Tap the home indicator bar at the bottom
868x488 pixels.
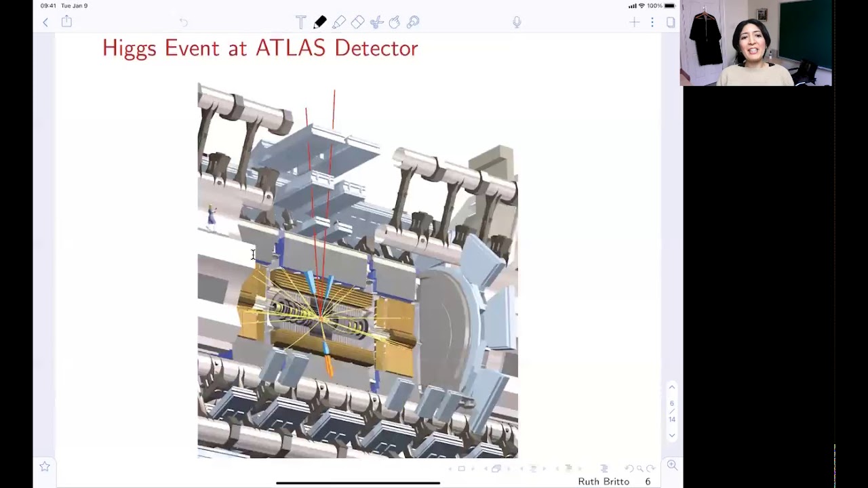pyautogui.click(x=358, y=483)
